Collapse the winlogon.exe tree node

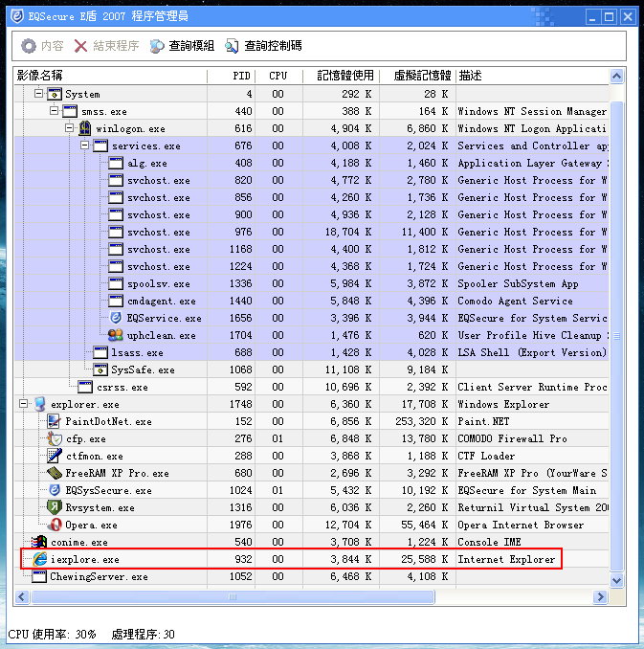coord(69,128)
